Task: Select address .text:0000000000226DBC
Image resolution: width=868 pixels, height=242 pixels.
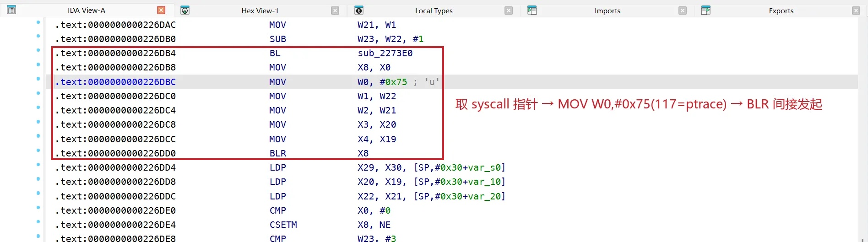Action: click(115, 82)
